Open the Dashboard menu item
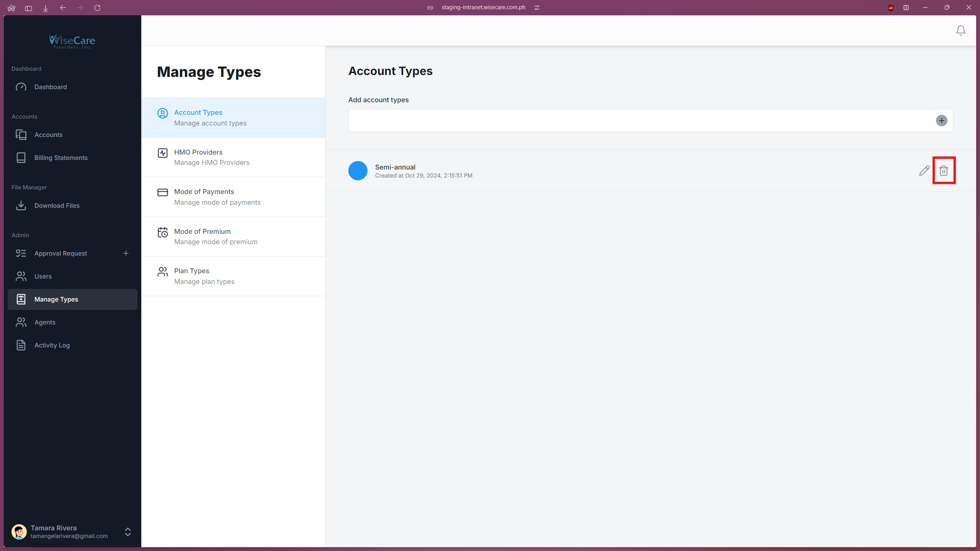 click(x=50, y=87)
